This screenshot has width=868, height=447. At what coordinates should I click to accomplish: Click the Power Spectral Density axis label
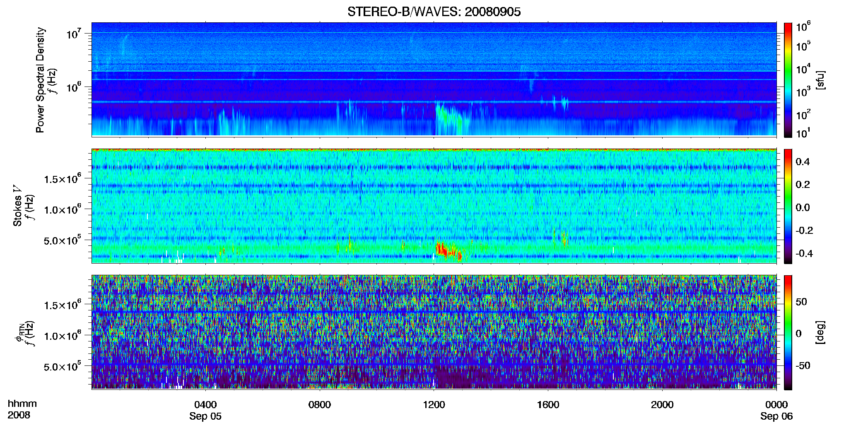click(40, 80)
